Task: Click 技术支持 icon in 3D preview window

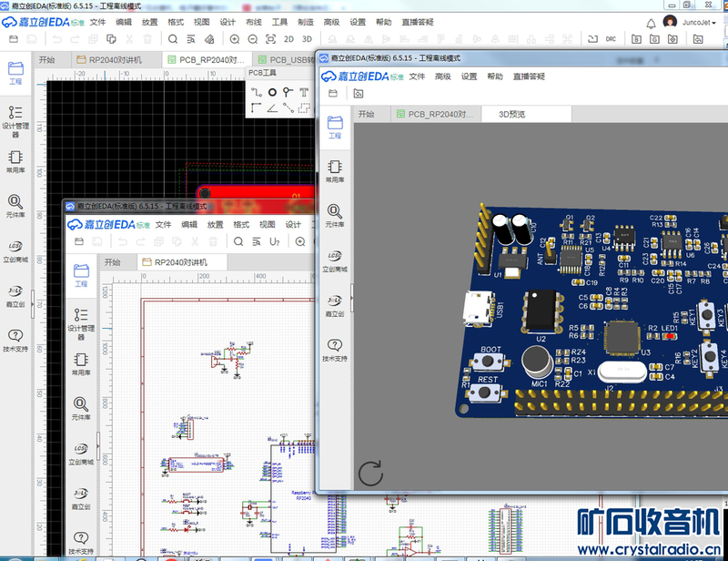Action: 335,348
